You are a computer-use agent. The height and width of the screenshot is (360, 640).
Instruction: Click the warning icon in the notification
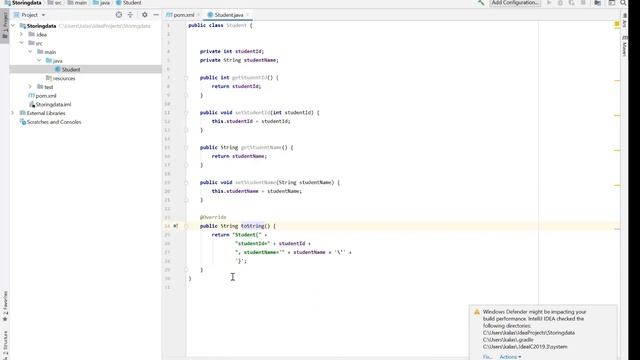tap(477, 312)
